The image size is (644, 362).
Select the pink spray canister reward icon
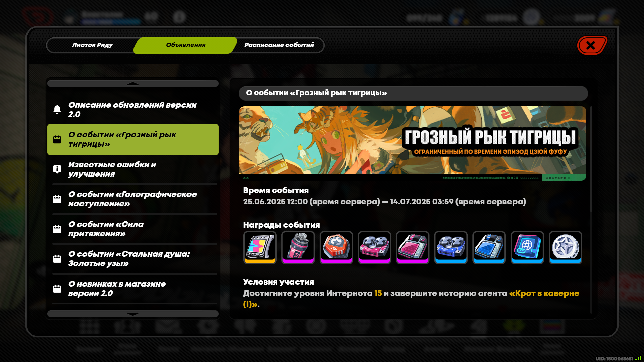pos(298,247)
